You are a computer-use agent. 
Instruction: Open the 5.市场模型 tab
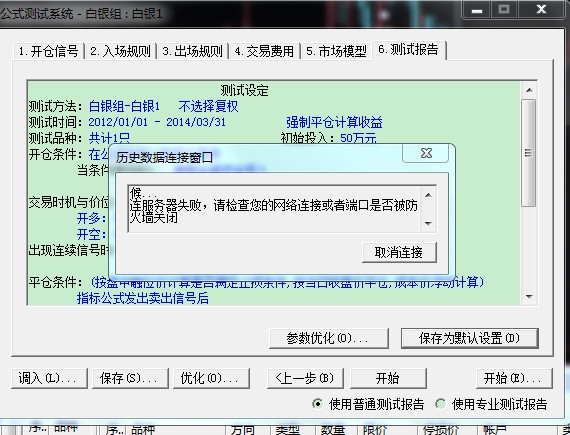pyautogui.click(x=336, y=51)
